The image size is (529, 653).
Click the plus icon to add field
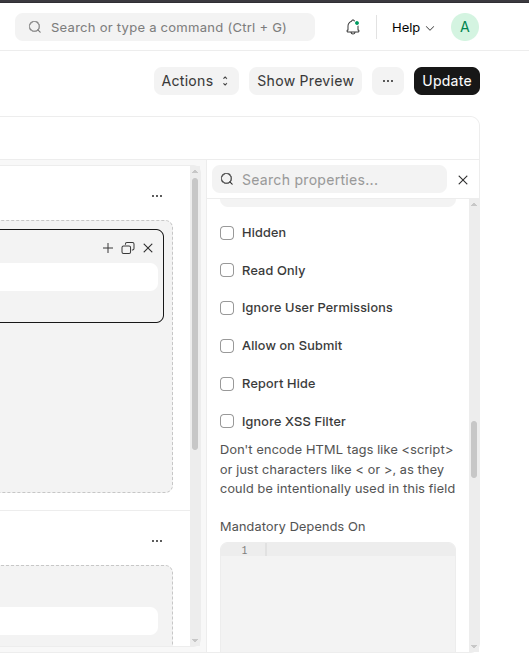108,248
